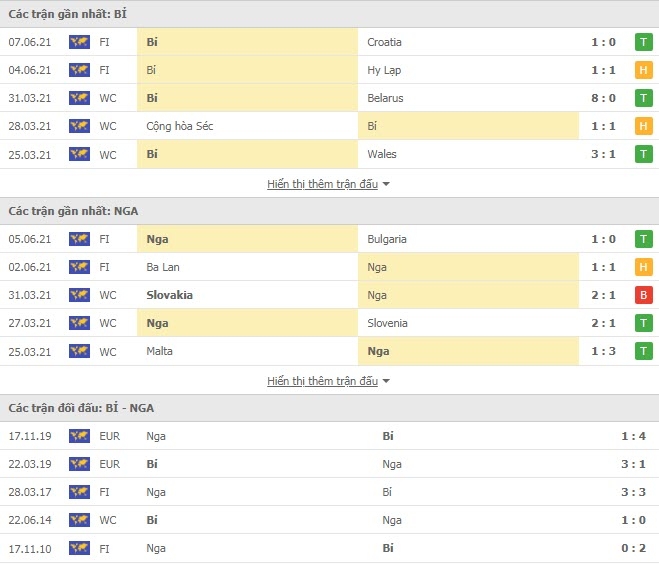Click the orange H badge for Bỉ vs Hy Lạp
Screen dimensions: 659x564
pos(643,70)
